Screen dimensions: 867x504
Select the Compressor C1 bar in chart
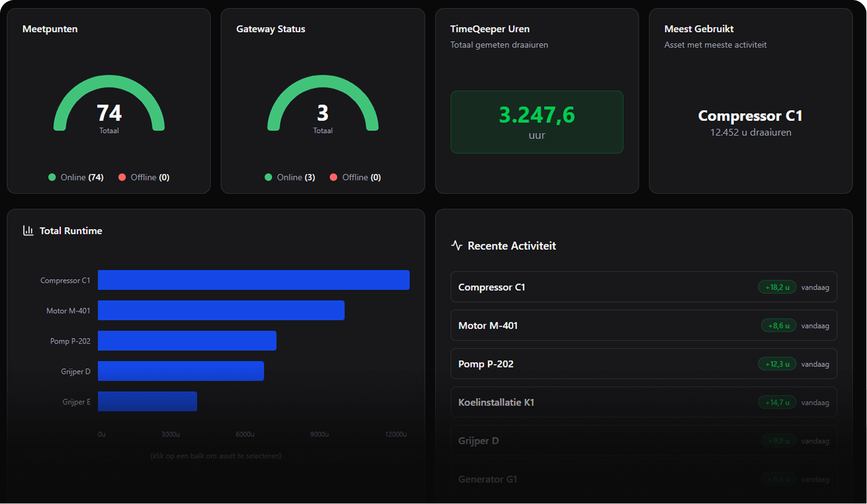click(x=254, y=280)
